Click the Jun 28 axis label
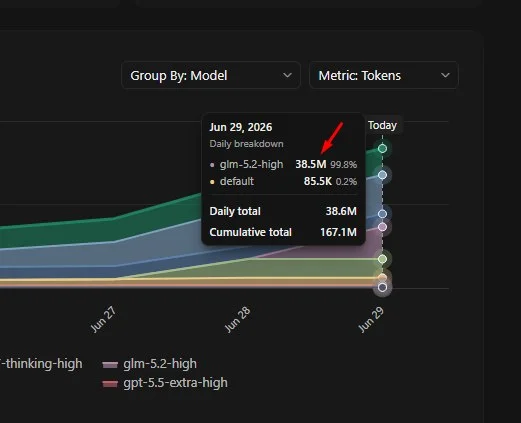 [x=237, y=319]
